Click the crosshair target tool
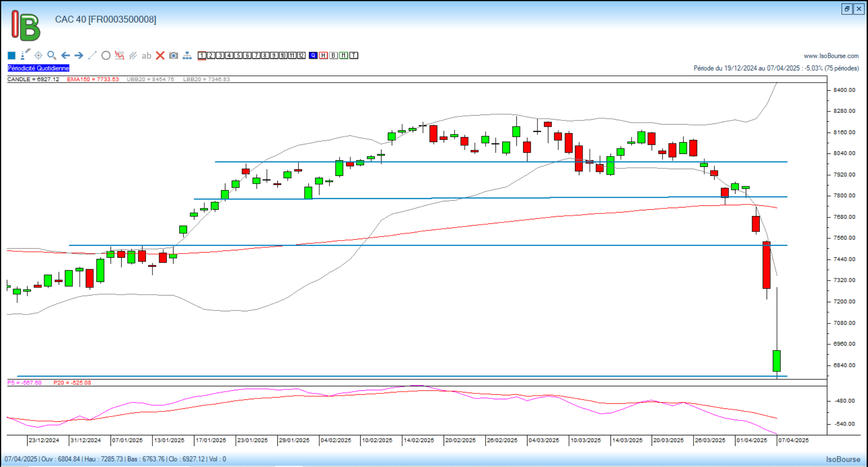 click(38, 55)
